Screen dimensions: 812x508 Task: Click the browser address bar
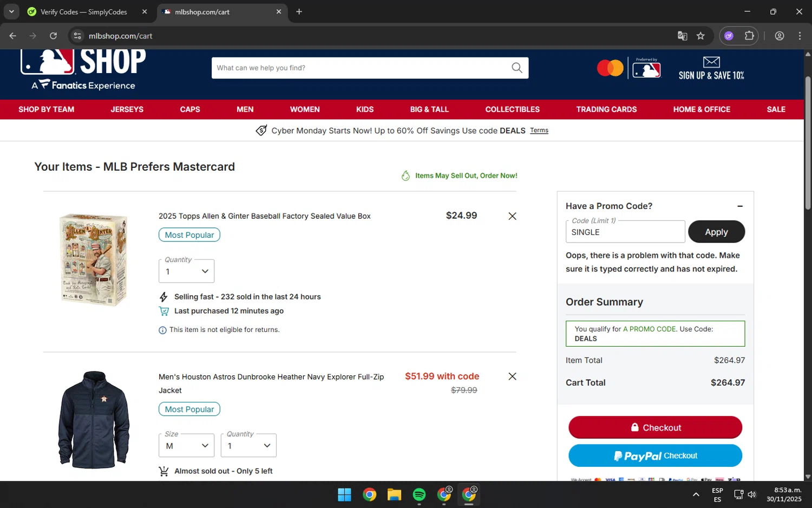pyautogui.click(x=374, y=36)
